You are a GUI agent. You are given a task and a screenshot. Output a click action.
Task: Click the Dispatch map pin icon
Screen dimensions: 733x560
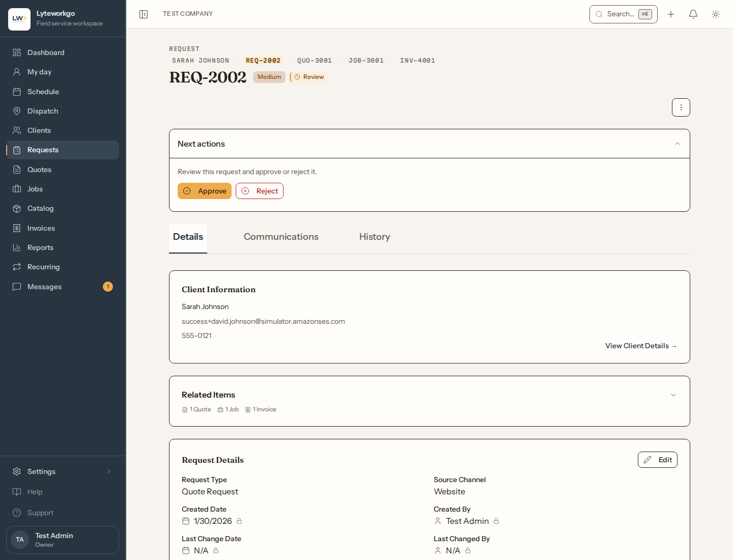click(17, 111)
